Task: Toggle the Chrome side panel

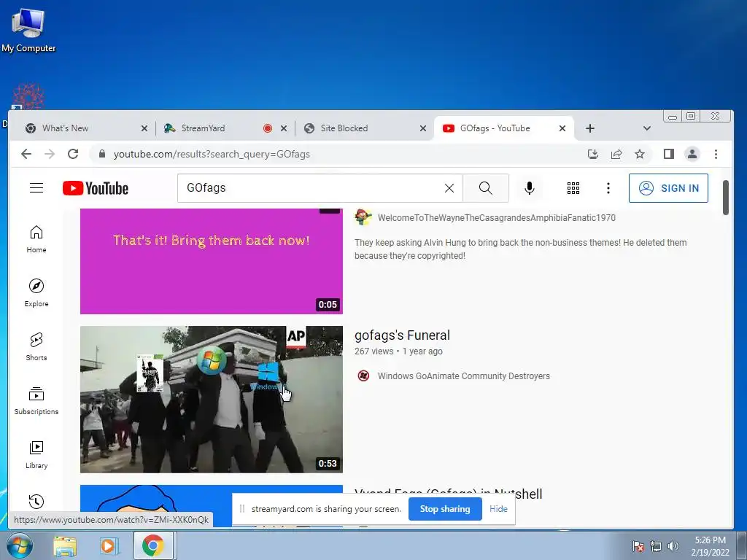Action: (668, 154)
